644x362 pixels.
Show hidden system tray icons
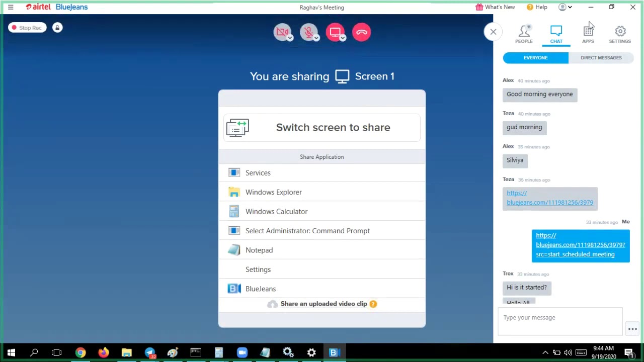pyautogui.click(x=545, y=352)
